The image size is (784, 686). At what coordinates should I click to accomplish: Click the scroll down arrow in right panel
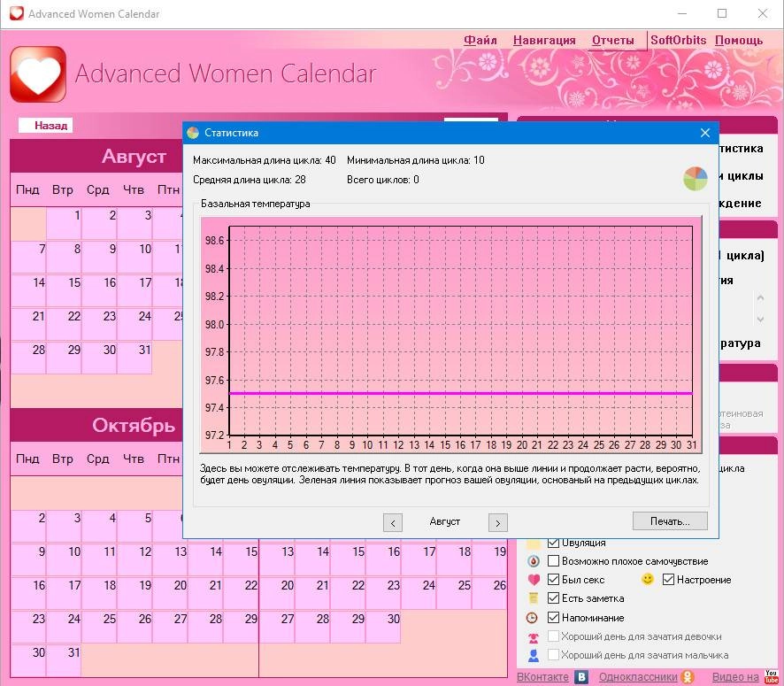pos(760,319)
